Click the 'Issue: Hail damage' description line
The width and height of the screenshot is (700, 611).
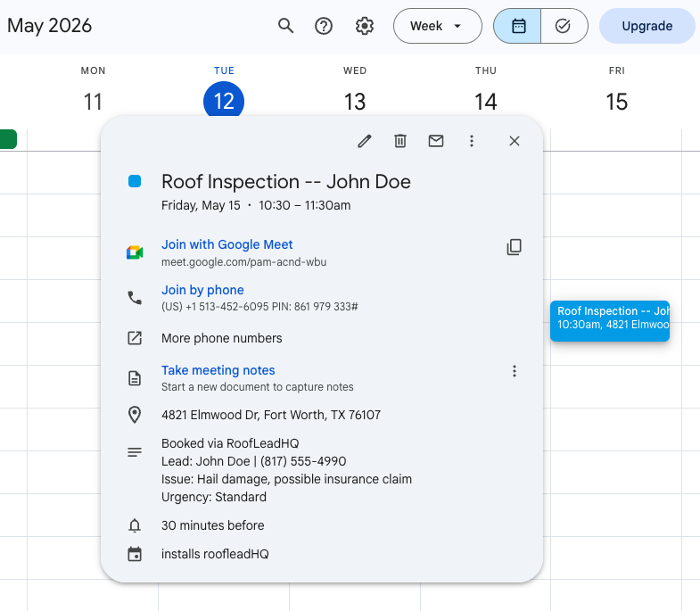pos(286,479)
